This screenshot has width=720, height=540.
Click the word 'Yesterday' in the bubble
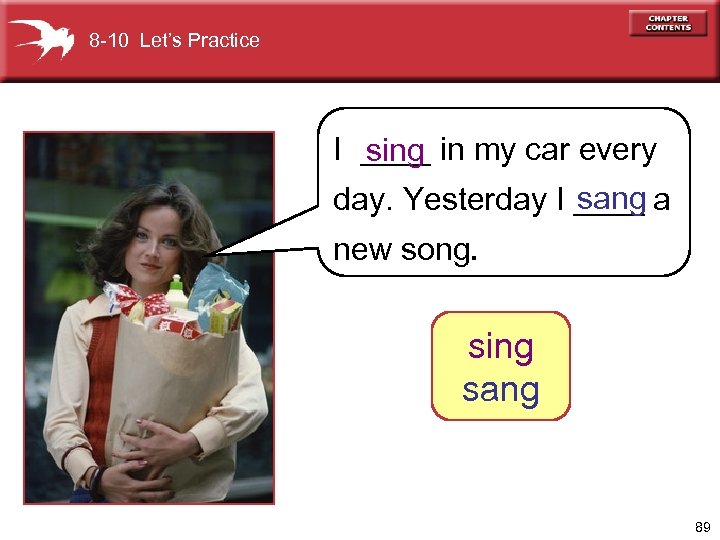click(475, 200)
